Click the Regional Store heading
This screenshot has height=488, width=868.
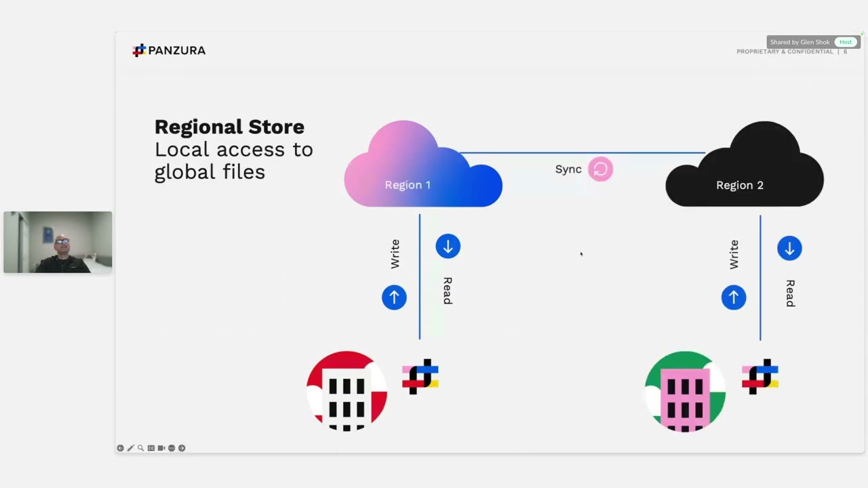click(229, 127)
